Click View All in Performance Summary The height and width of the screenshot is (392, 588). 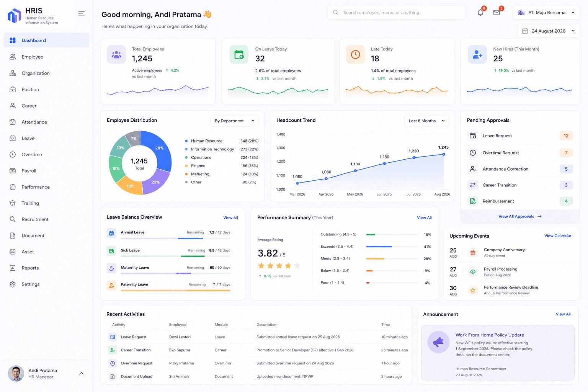[x=424, y=218]
